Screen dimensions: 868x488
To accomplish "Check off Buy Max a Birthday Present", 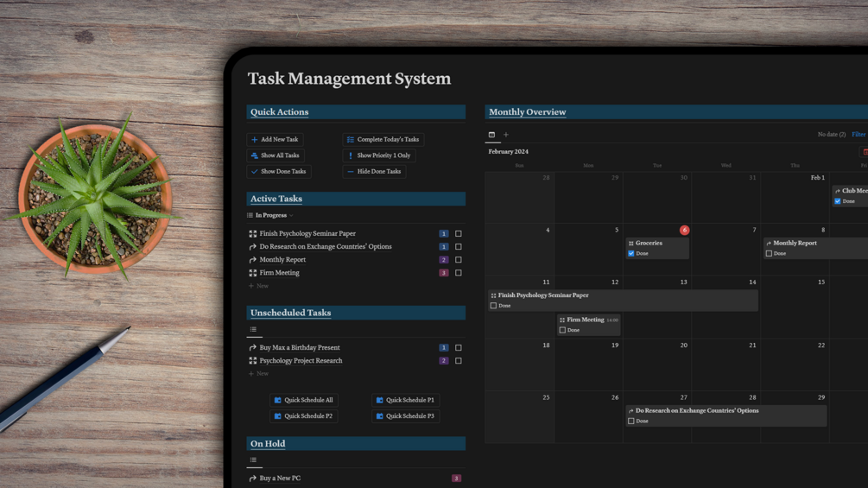I will pos(459,347).
